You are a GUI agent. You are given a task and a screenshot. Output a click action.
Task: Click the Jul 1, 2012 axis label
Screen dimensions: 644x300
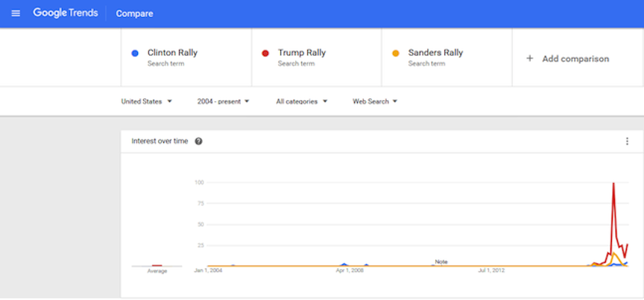[x=490, y=270]
